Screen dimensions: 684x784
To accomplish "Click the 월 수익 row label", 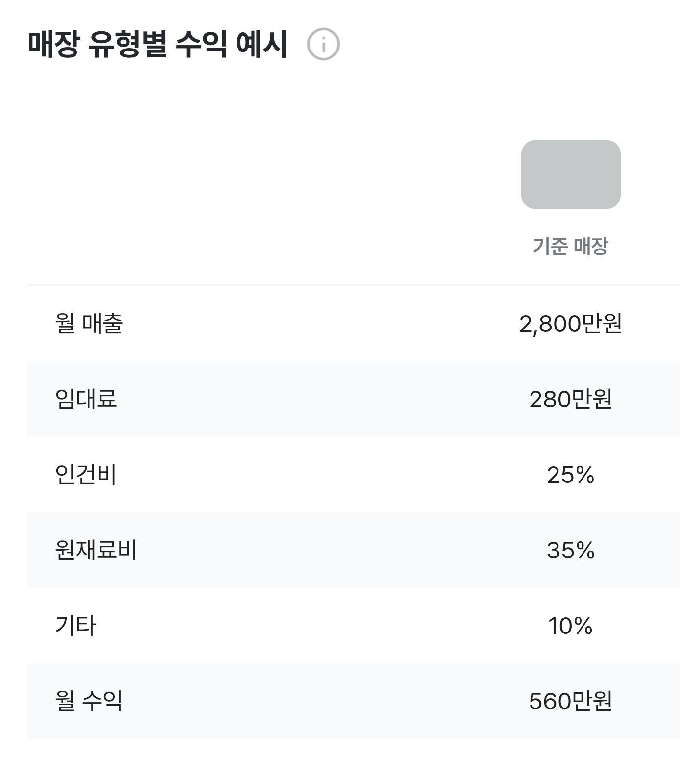I will coord(89,701).
